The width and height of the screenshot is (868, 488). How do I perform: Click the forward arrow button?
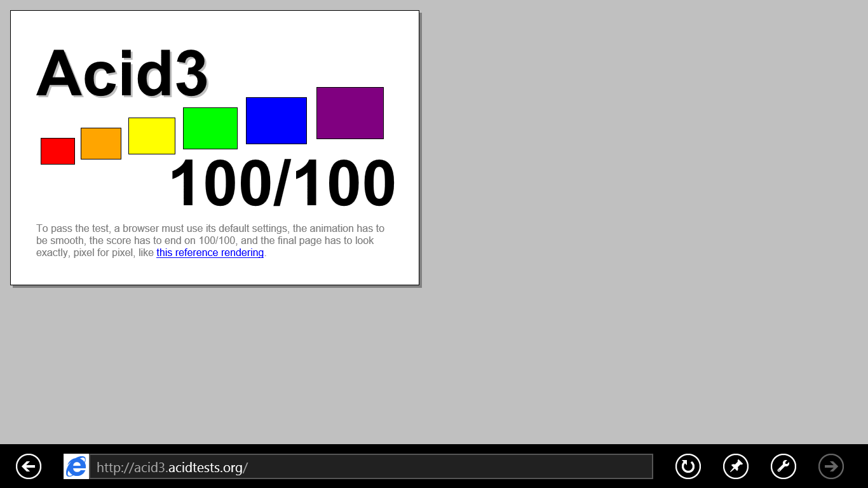tap(831, 466)
